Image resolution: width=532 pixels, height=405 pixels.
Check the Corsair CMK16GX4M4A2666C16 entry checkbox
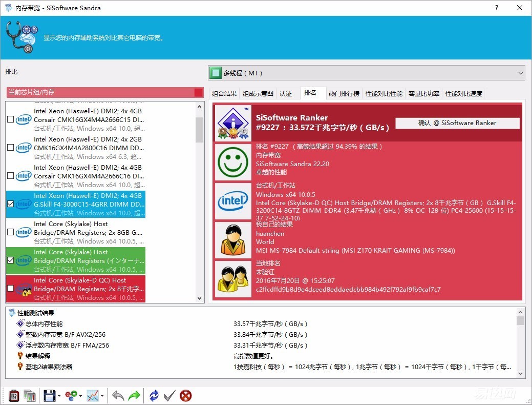click(x=11, y=176)
